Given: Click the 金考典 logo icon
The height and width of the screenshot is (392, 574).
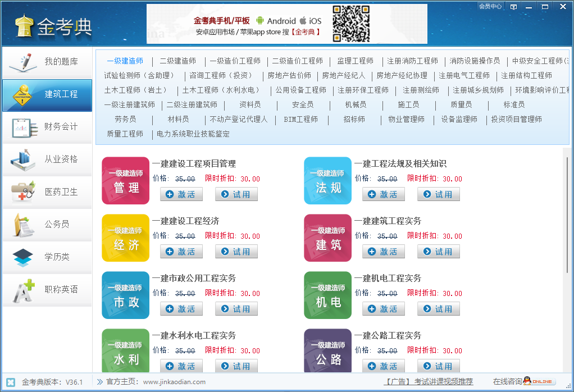Looking at the screenshot, I should point(24,26).
